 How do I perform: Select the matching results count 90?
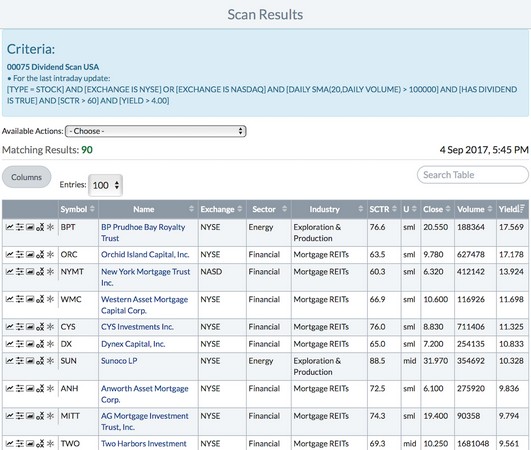pyautogui.click(x=87, y=150)
